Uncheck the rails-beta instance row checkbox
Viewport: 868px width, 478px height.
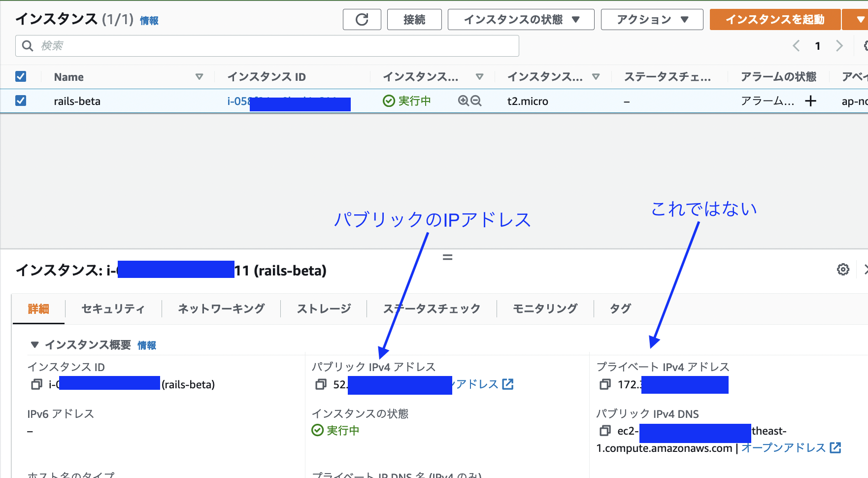(x=21, y=101)
